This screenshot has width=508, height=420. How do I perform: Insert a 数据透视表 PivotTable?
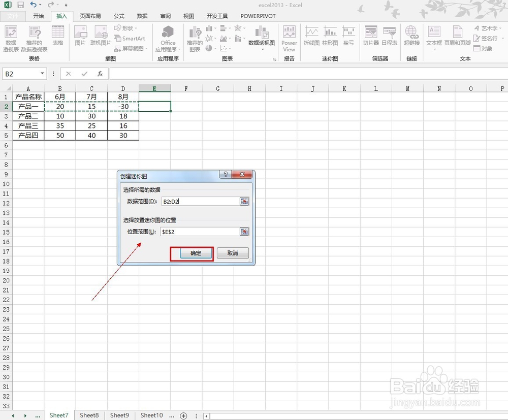coord(10,36)
